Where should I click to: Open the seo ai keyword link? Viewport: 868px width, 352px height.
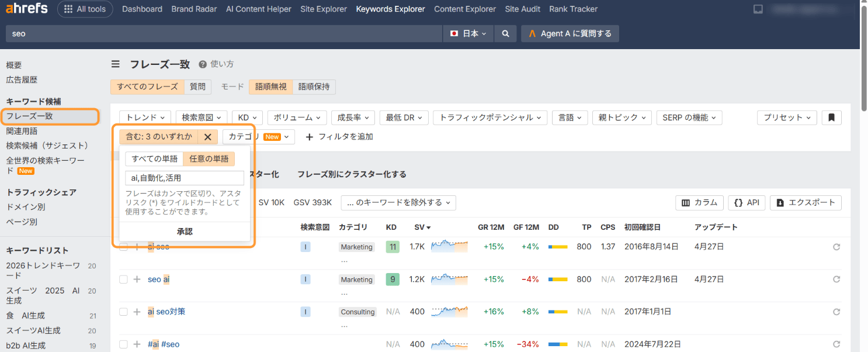coord(159,279)
